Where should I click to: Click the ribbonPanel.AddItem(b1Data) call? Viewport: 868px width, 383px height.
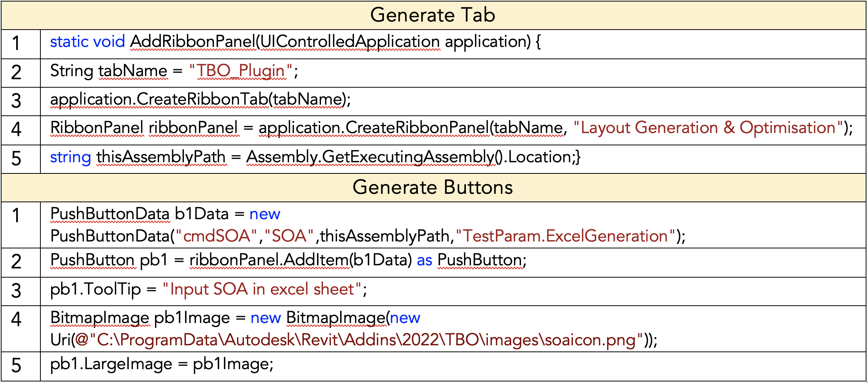click(x=301, y=260)
